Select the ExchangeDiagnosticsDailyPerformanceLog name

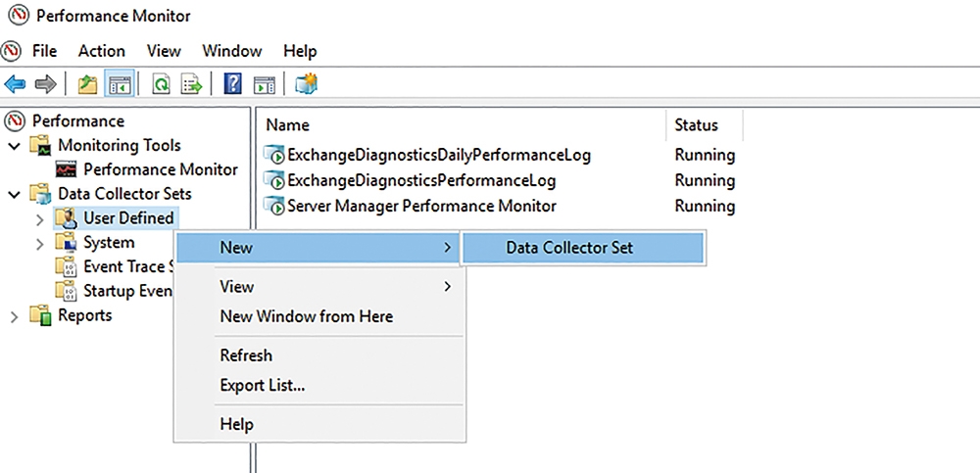(439, 155)
